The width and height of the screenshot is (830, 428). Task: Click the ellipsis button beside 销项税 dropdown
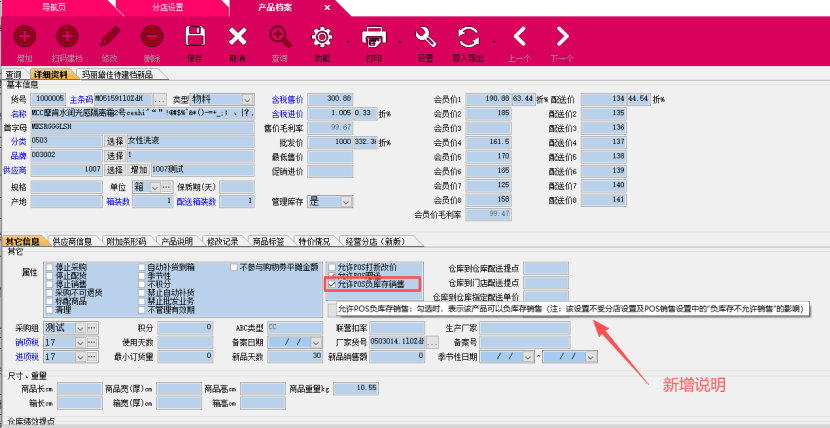[92, 342]
